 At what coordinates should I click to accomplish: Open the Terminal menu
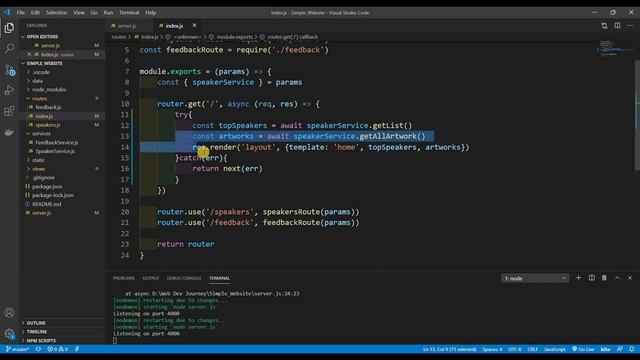(x=129, y=13)
